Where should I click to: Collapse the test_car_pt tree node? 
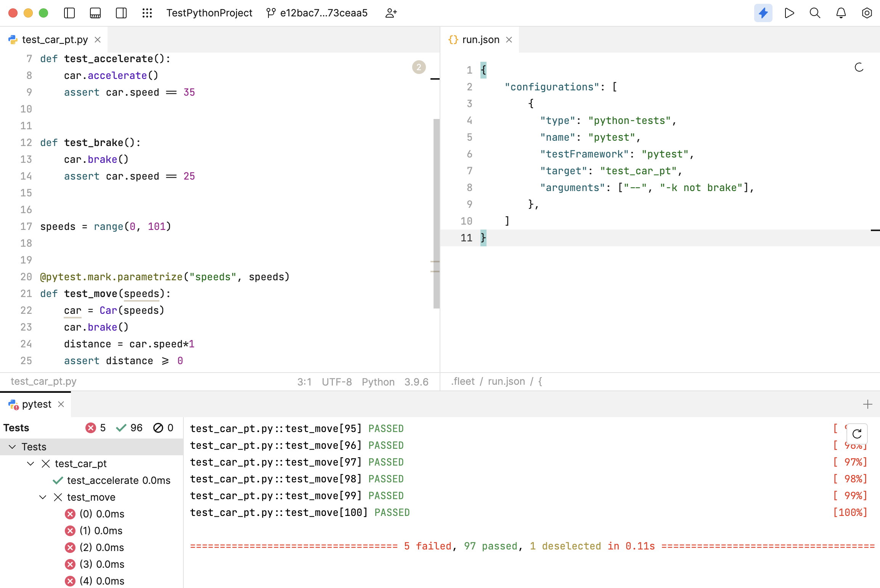31,463
